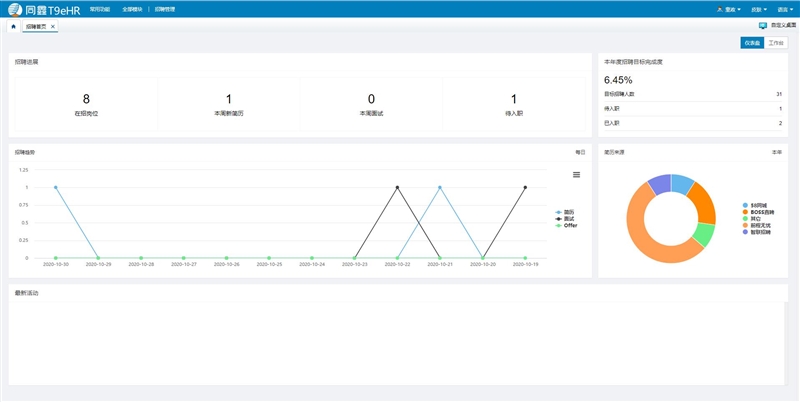Toggle BOSS直聘 in the donut legend

click(761, 212)
